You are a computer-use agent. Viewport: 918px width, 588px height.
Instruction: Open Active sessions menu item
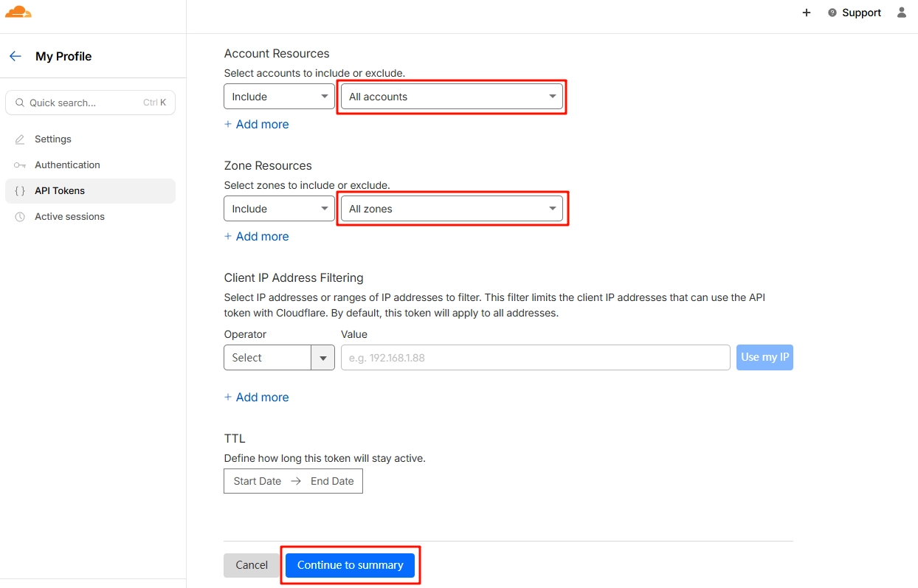69,217
